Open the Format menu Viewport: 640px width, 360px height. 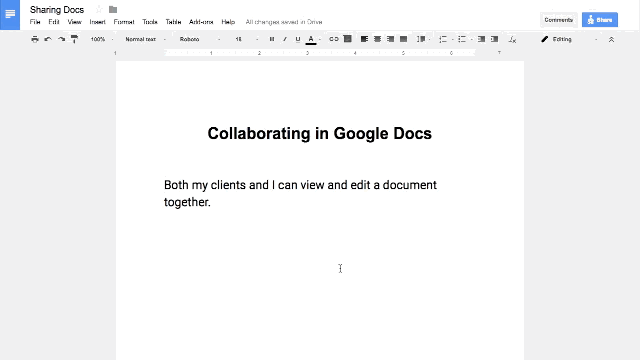(124, 22)
